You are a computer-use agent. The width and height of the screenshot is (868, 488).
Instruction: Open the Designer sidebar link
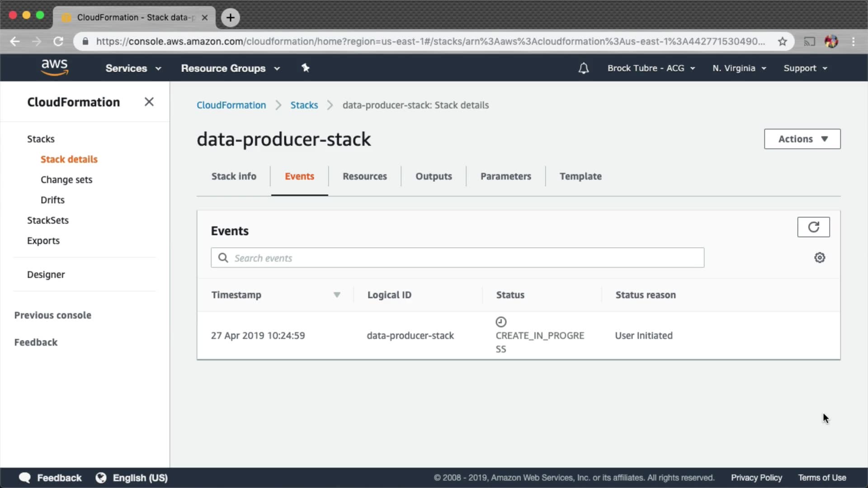(x=46, y=274)
